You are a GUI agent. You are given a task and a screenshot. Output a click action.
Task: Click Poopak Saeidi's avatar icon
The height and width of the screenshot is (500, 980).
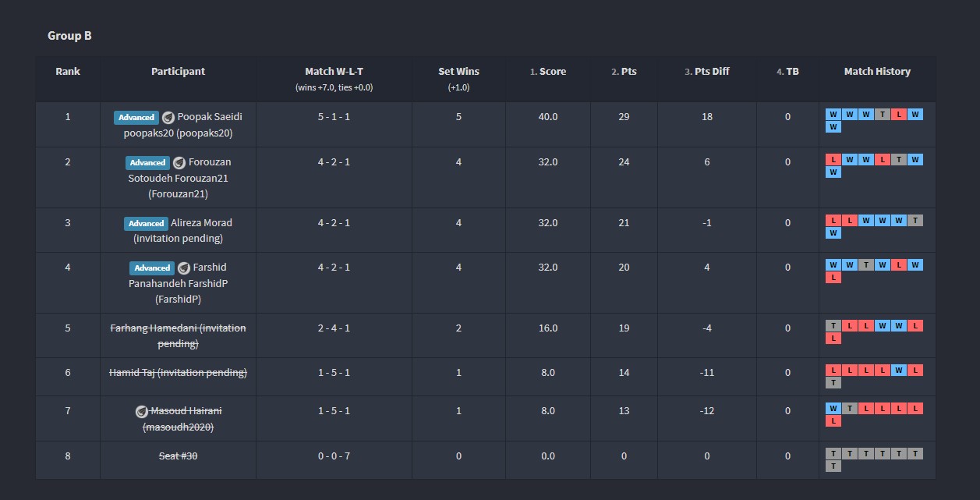(x=168, y=117)
